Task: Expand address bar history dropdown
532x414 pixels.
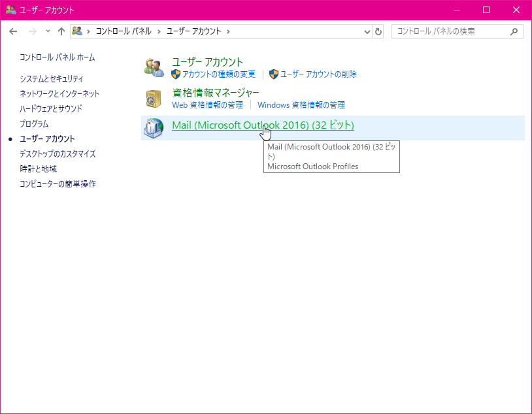Action: tap(367, 31)
